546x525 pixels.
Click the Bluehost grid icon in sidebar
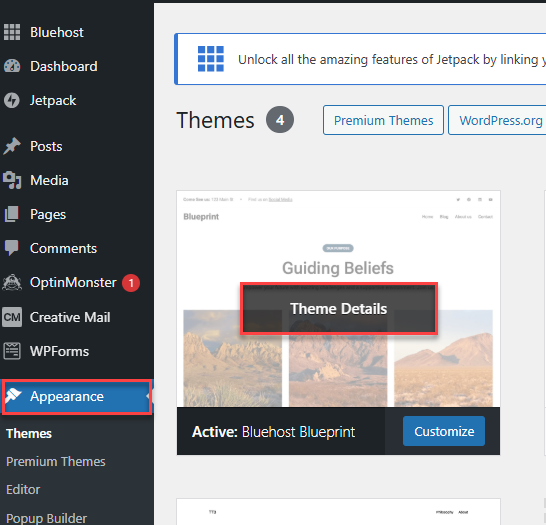12,32
